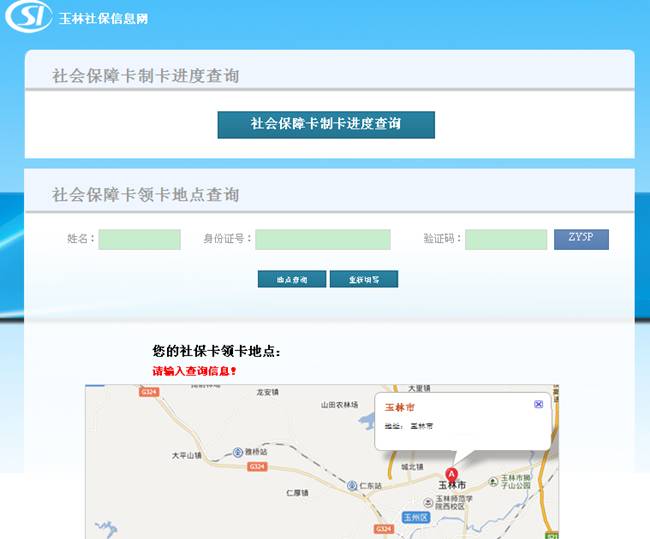Click the blue 玉州区 district label

(x=416, y=517)
